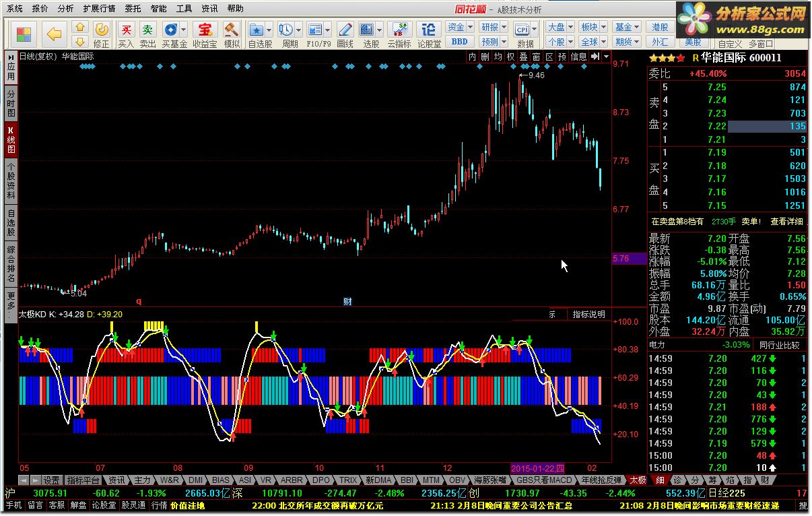The image size is (812, 516).
Task: Click the purple 2015-01-22 date marker
Action: (x=538, y=467)
